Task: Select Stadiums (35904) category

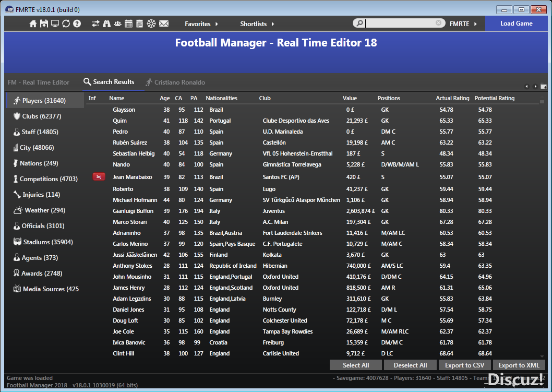Action: (45, 242)
